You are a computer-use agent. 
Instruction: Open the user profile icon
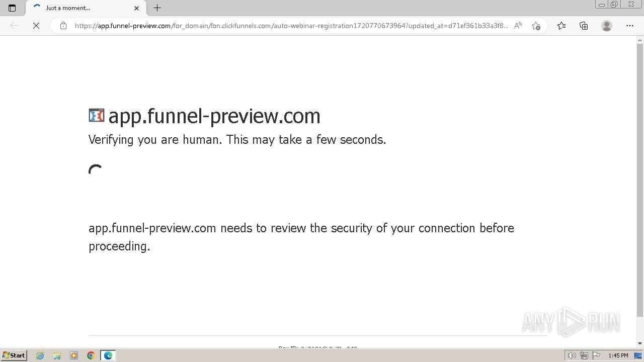[607, 26]
